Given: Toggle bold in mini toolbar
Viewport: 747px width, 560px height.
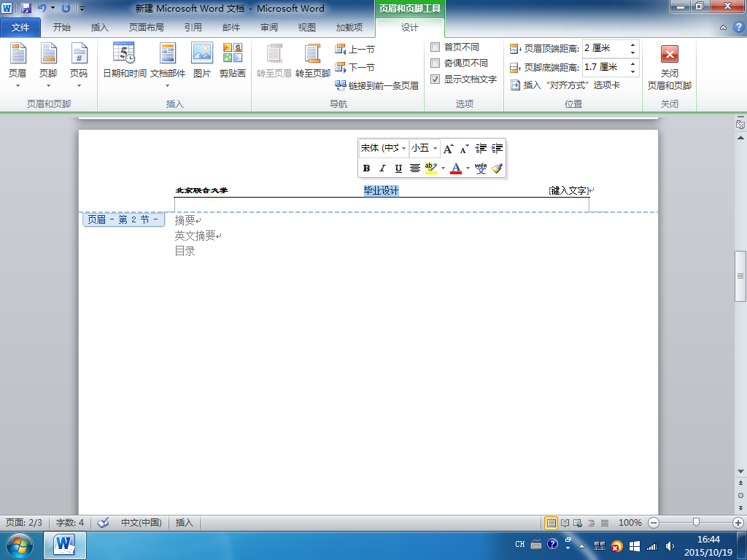Looking at the screenshot, I should [366, 168].
